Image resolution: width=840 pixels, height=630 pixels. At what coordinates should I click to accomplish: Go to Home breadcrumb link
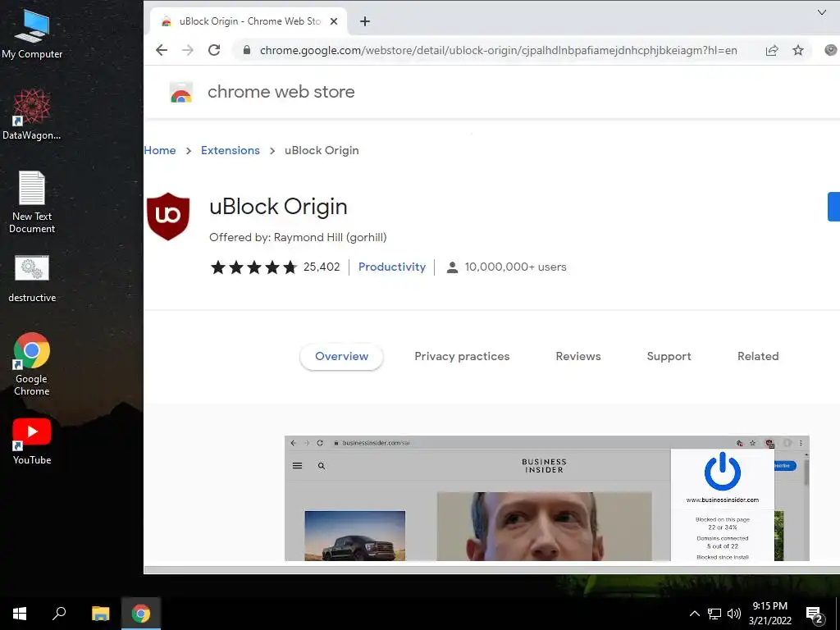click(x=160, y=151)
